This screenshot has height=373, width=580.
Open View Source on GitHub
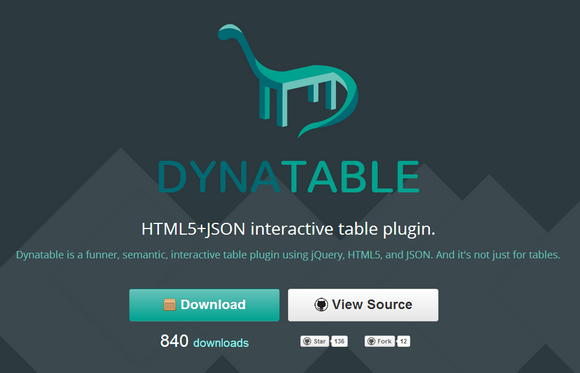coord(363,305)
